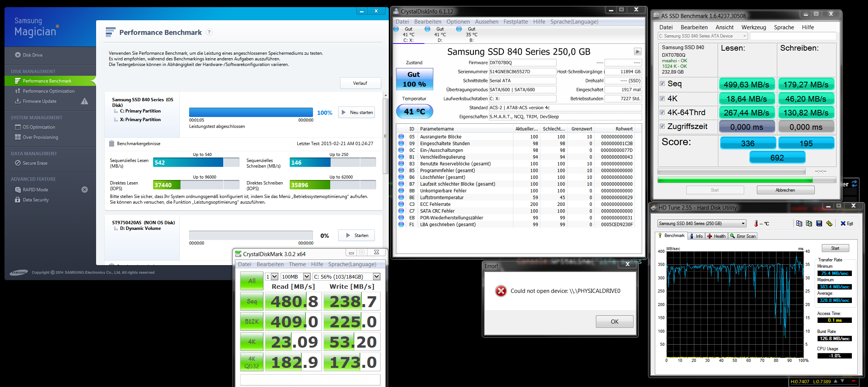Click HD Tune copy screenshot to clipboard icon
The height and width of the screenshot is (387, 868).
click(x=809, y=223)
